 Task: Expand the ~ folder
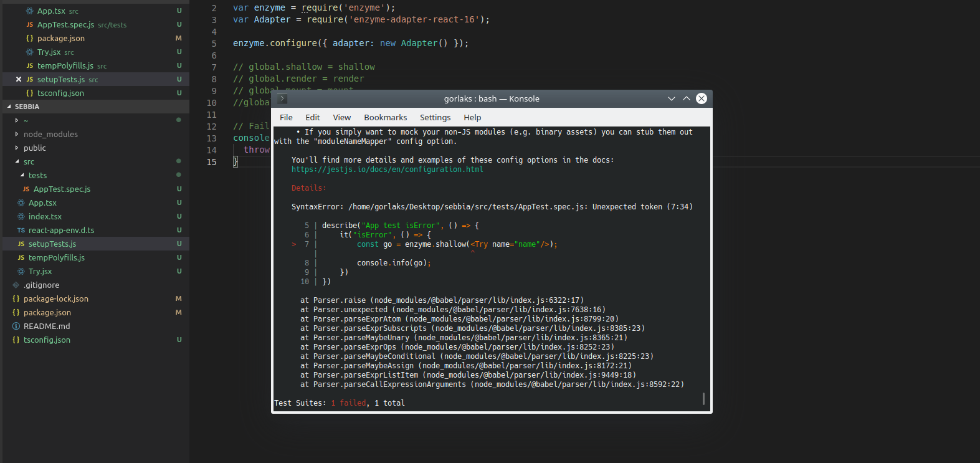[x=17, y=120]
